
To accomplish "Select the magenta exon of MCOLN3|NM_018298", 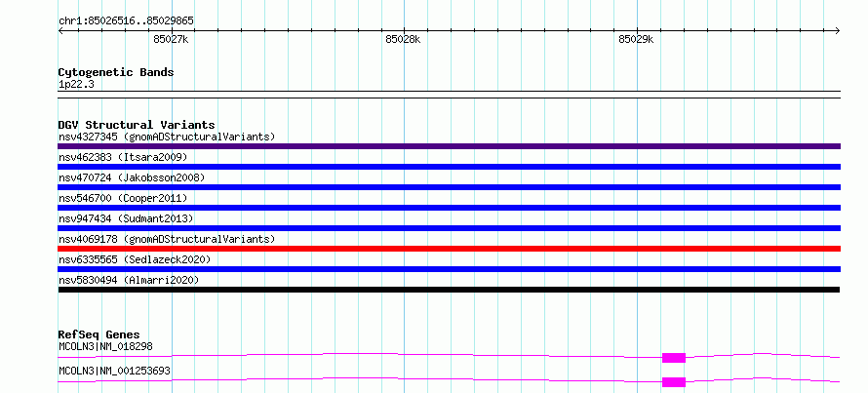I will pyautogui.click(x=674, y=358).
